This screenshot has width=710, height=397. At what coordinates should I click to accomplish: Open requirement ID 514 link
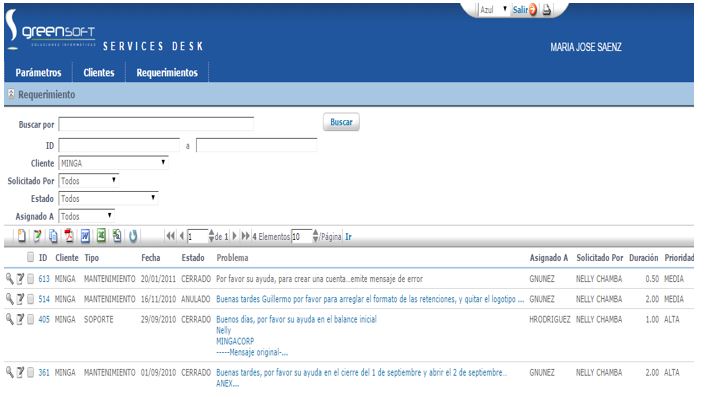[44, 299]
